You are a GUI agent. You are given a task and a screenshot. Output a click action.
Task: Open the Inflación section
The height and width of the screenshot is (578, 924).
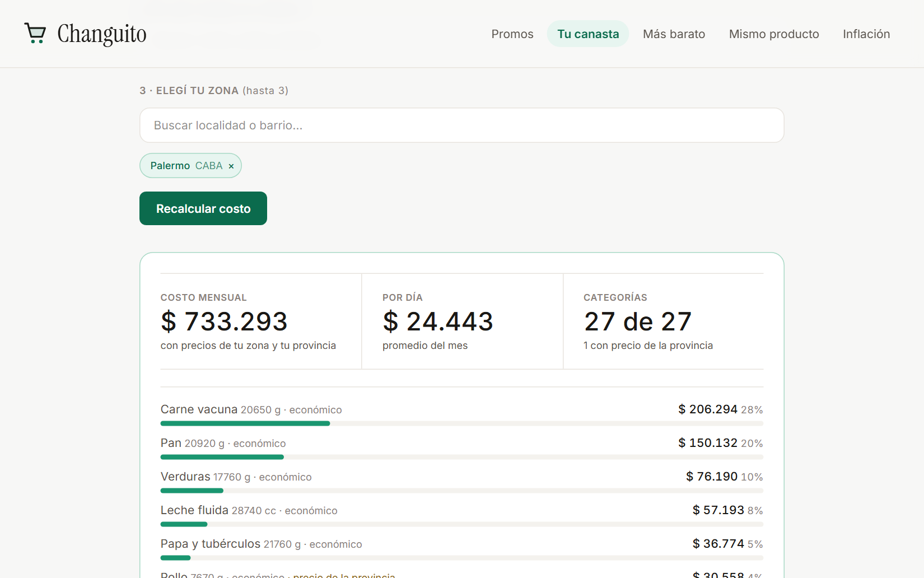pyautogui.click(x=866, y=34)
